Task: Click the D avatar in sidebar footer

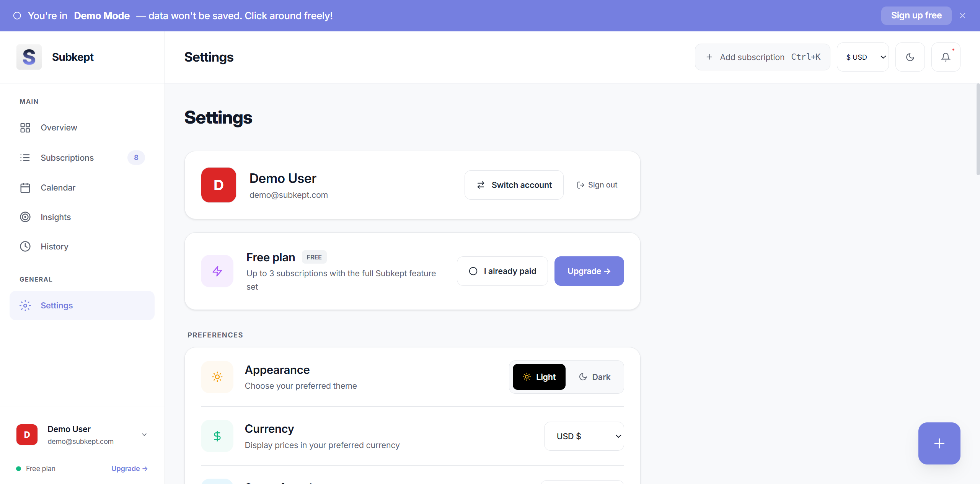Action: tap(27, 435)
